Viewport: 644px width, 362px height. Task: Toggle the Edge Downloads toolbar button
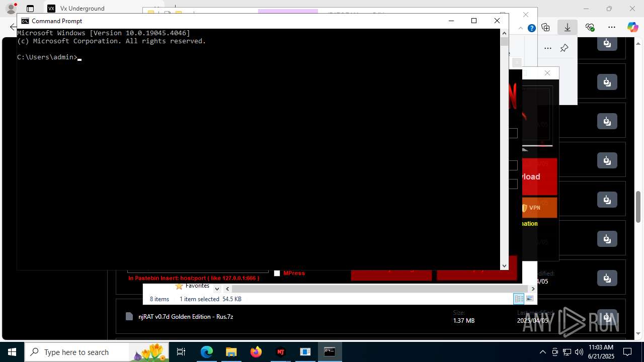click(x=568, y=27)
